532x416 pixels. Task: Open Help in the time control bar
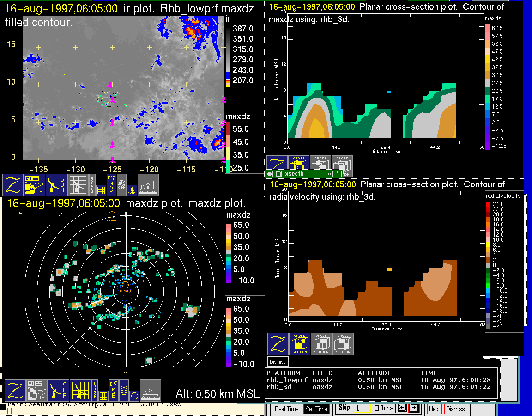pos(434,409)
